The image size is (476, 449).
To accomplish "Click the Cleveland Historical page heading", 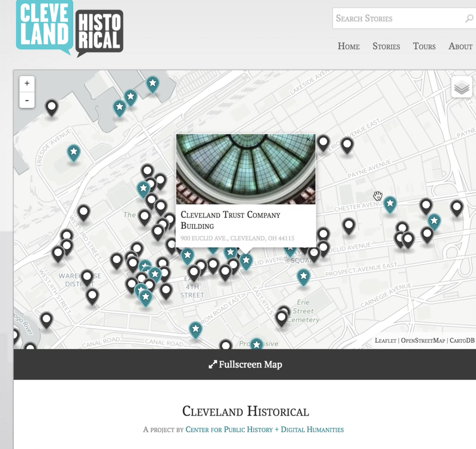I will 245,411.
